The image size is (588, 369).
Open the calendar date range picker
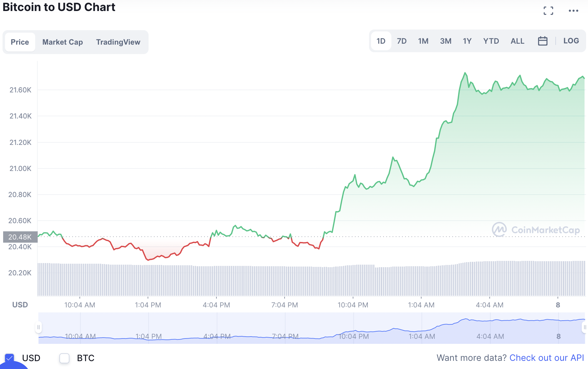[x=543, y=41]
